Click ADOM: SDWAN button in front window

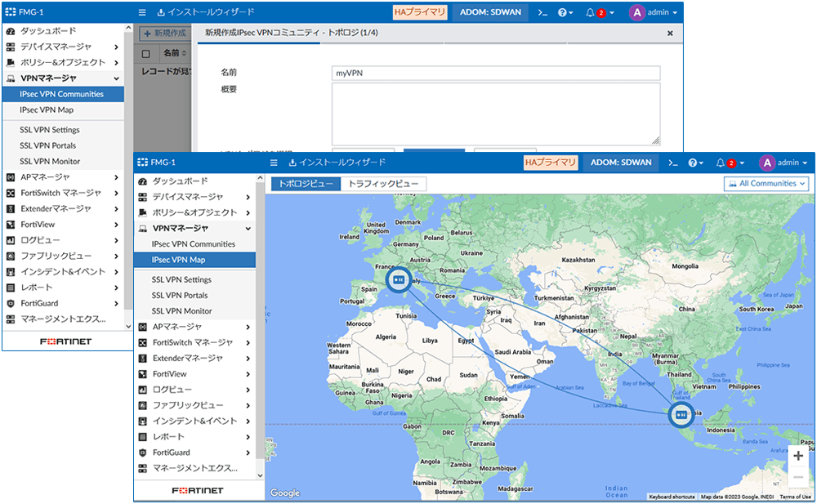(621, 163)
